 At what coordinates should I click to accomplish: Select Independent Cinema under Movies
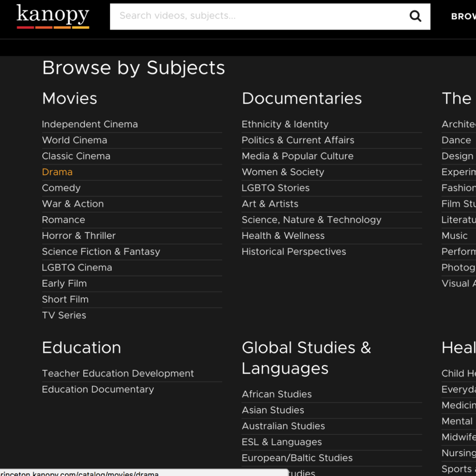pyautogui.click(x=90, y=124)
